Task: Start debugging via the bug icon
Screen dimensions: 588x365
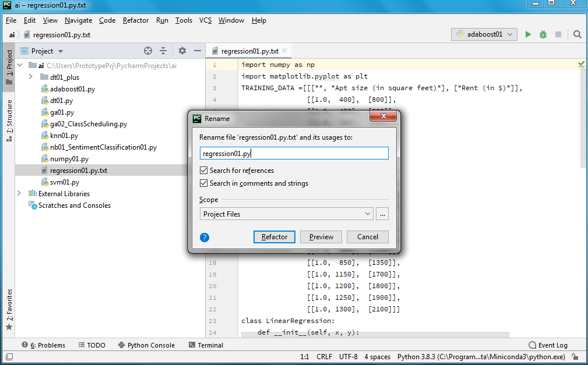Action: pos(543,34)
